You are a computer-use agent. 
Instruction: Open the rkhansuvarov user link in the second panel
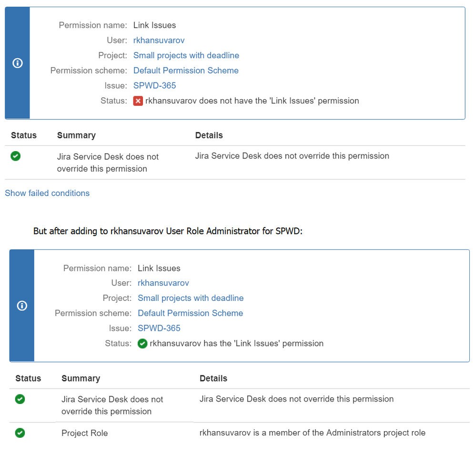[x=163, y=283]
